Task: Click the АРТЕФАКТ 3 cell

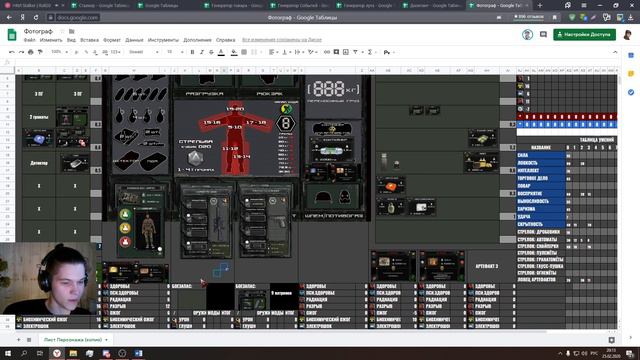Action: [487, 266]
